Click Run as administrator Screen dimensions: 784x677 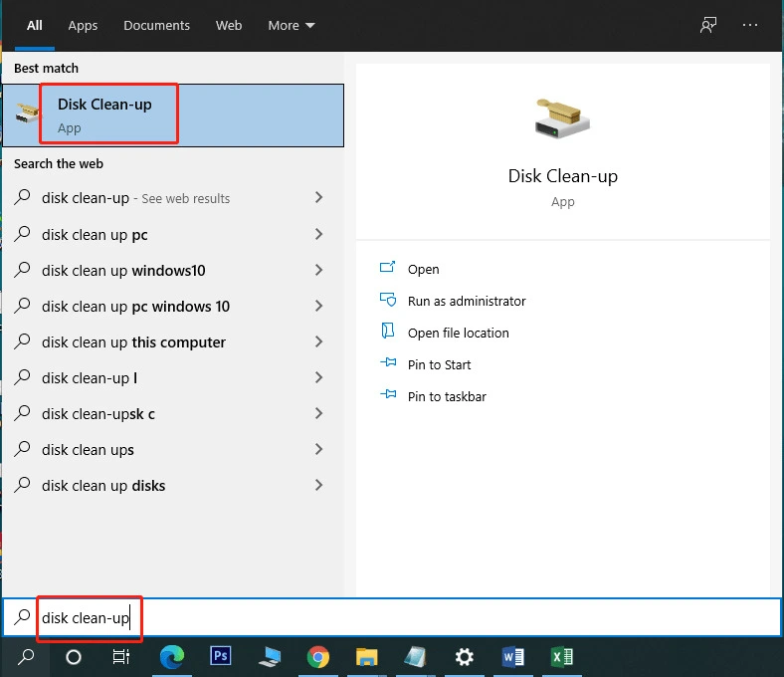(467, 302)
